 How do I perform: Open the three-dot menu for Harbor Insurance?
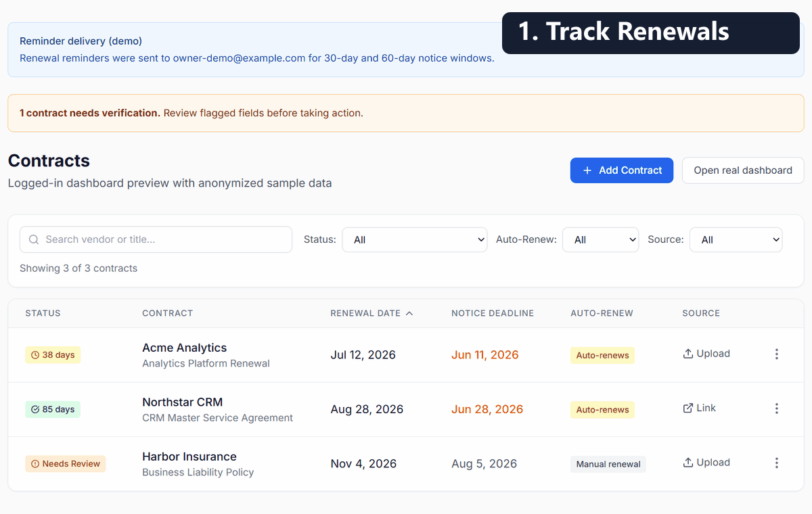tap(777, 463)
